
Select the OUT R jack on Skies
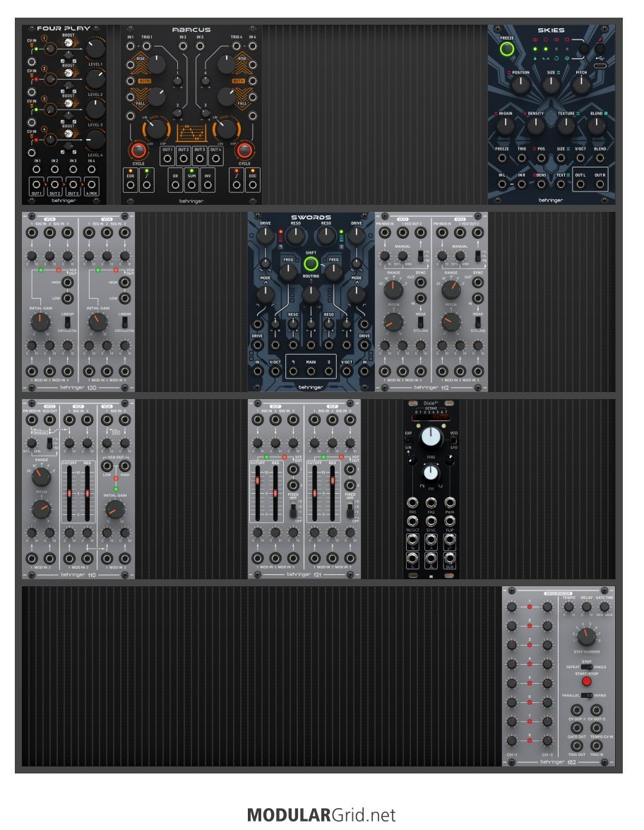click(600, 184)
